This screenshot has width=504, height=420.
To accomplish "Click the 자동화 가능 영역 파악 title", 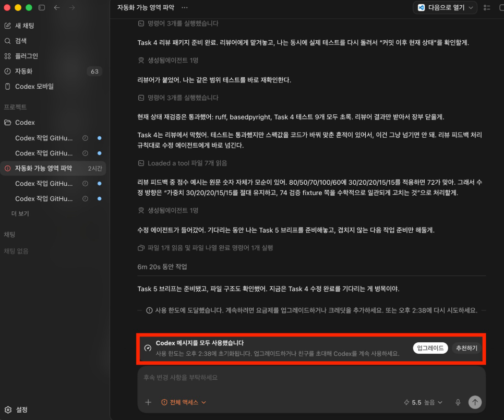I will pos(146,7).
